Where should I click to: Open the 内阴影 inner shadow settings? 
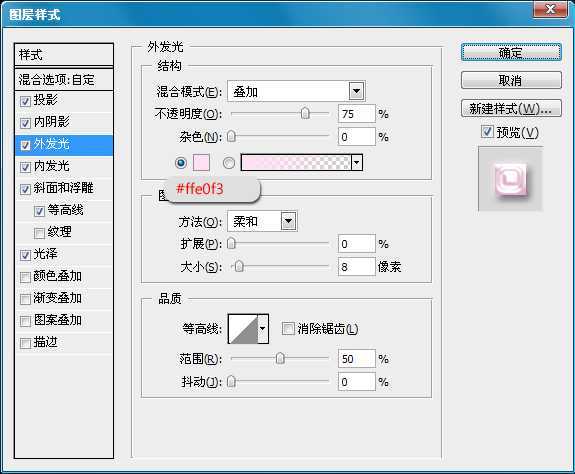[51, 122]
